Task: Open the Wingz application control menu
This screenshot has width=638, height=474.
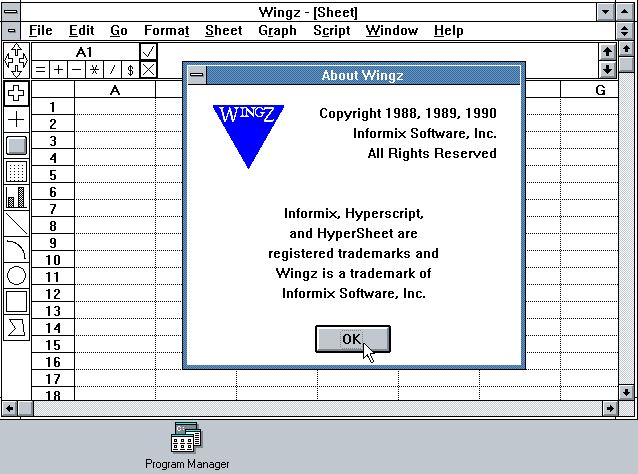Action: 11,12
